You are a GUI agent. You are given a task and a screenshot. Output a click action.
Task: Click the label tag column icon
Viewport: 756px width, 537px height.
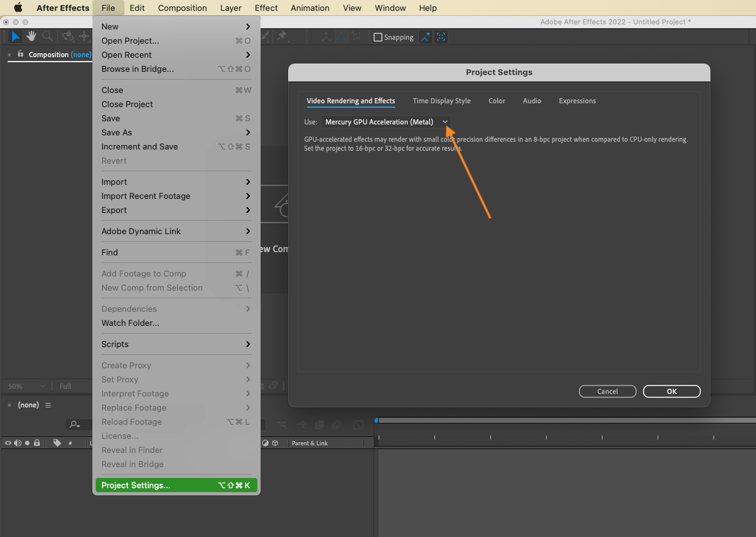coord(57,443)
